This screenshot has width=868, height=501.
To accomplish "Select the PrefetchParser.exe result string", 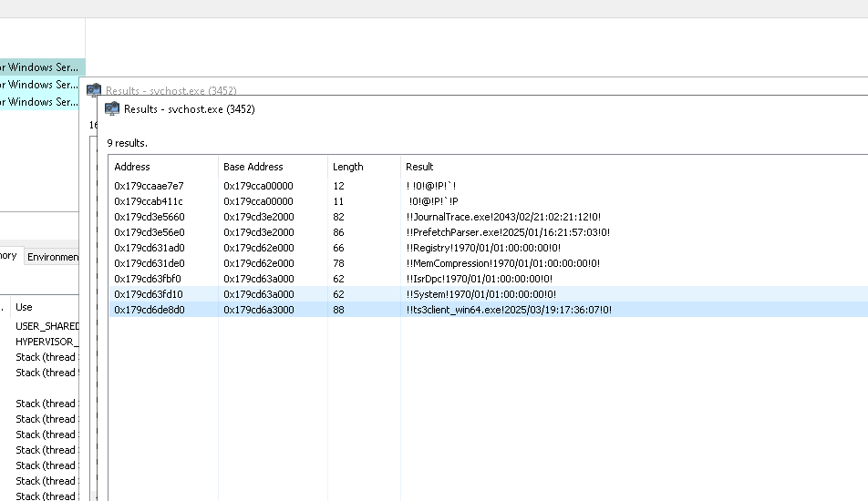I will click(508, 232).
